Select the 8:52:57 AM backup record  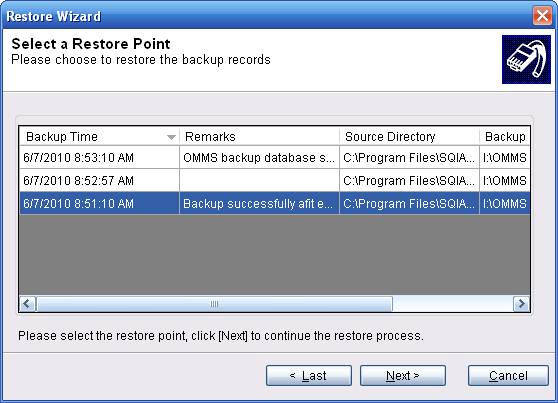[275, 180]
